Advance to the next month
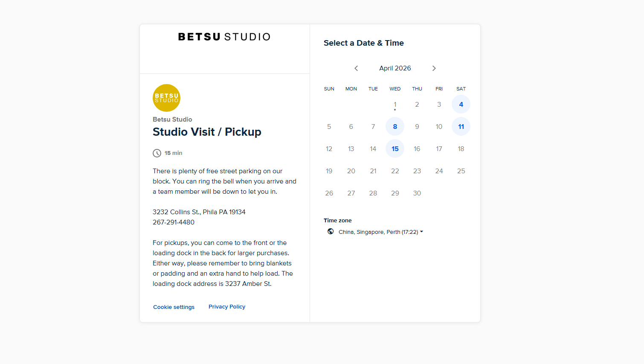 pos(434,68)
